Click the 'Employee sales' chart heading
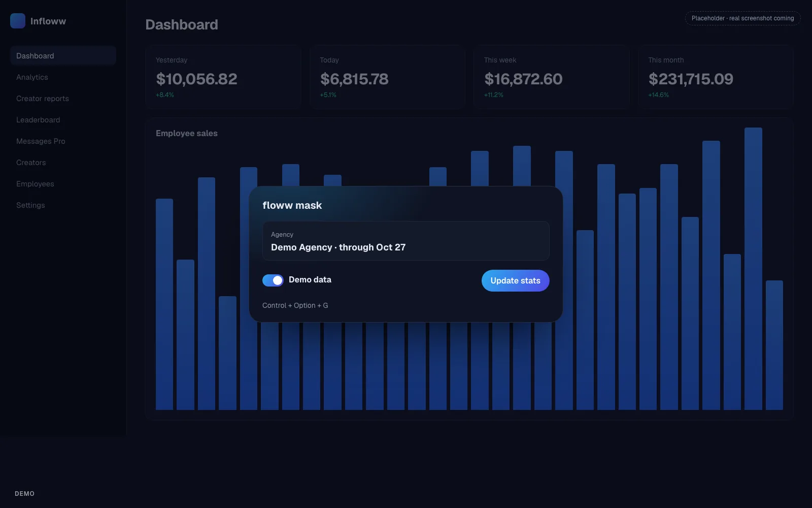 tap(187, 133)
